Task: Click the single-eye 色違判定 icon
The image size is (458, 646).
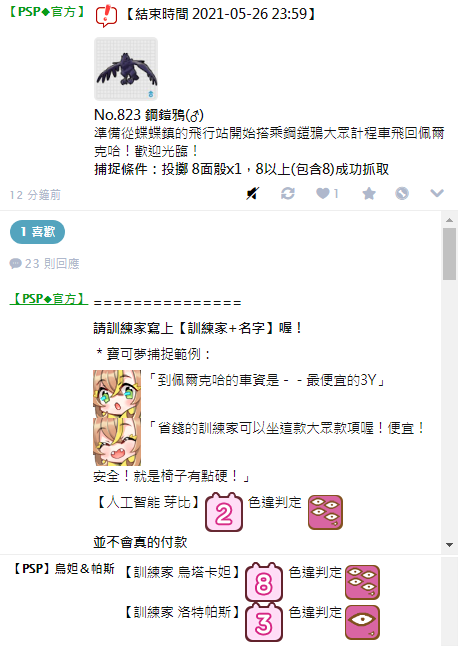Action: click(x=362, y=622)
